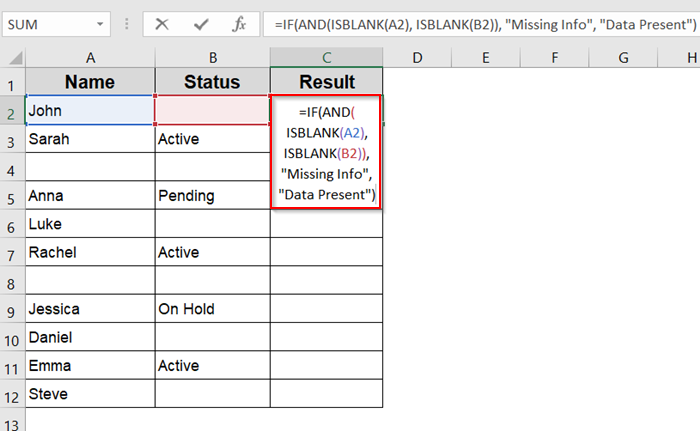Image resolution: width=700 pixels, height=431 pixels.
Task: Click the cell containing Luke
Action: (90, 224)
